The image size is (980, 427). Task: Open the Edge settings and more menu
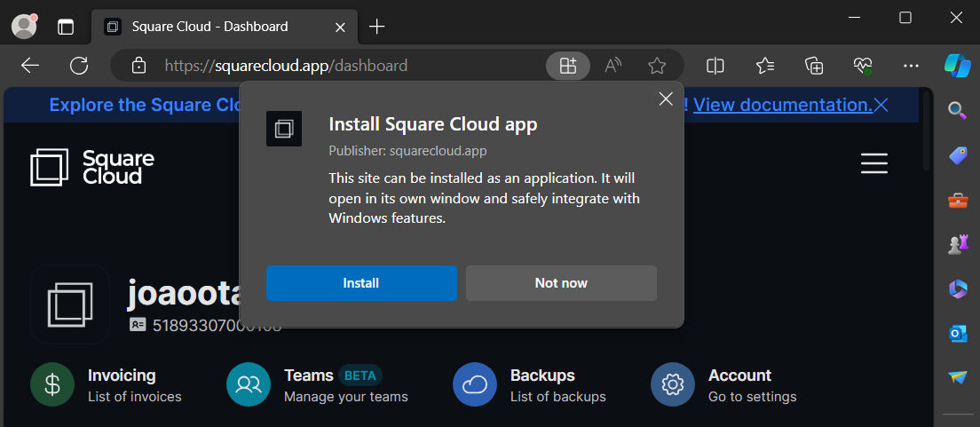[x=912, y=66]
